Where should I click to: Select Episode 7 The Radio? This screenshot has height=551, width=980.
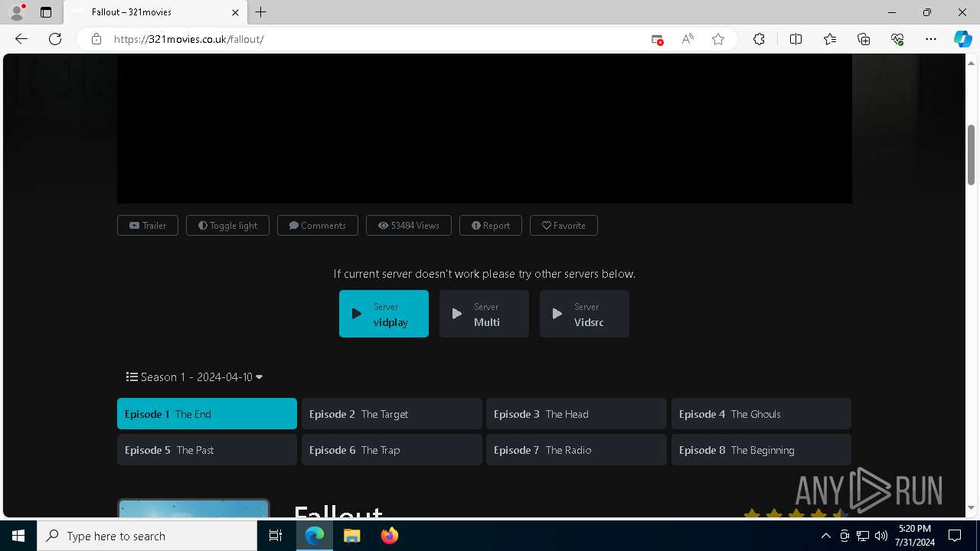pyautogui.click(x=577, y=450)
